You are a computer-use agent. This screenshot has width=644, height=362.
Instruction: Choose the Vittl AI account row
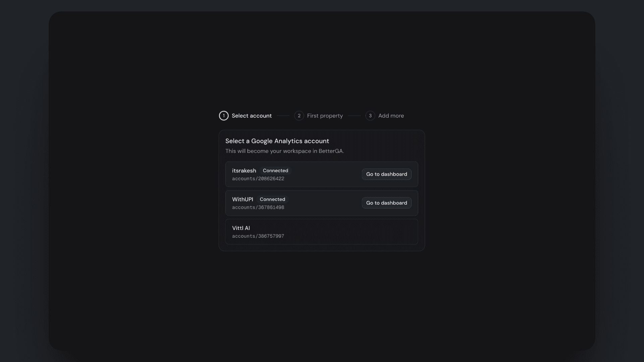tap(321, 232)
